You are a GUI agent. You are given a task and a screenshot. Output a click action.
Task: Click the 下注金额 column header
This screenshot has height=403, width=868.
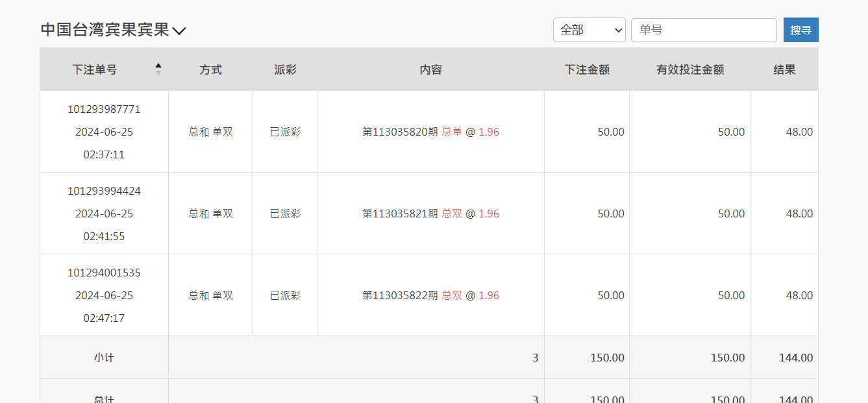tap(587, 69)
